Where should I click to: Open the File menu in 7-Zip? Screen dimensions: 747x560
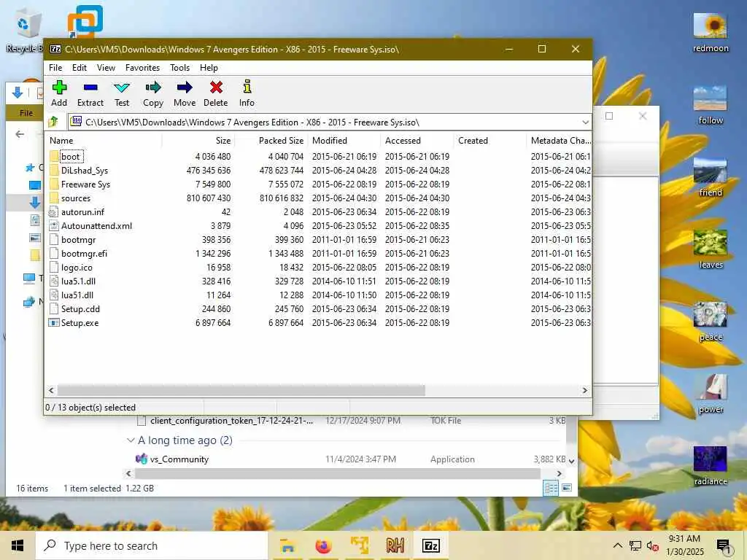[x=55, y=68]
